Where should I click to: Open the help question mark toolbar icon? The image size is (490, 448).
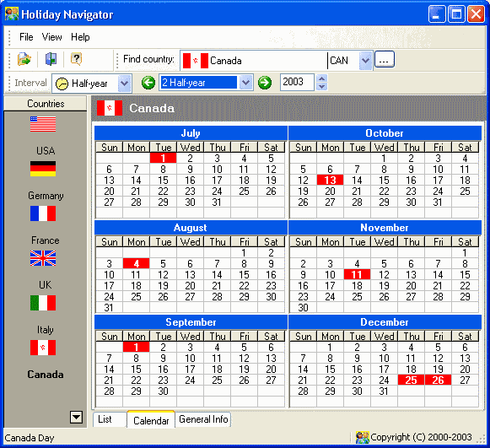76,59
